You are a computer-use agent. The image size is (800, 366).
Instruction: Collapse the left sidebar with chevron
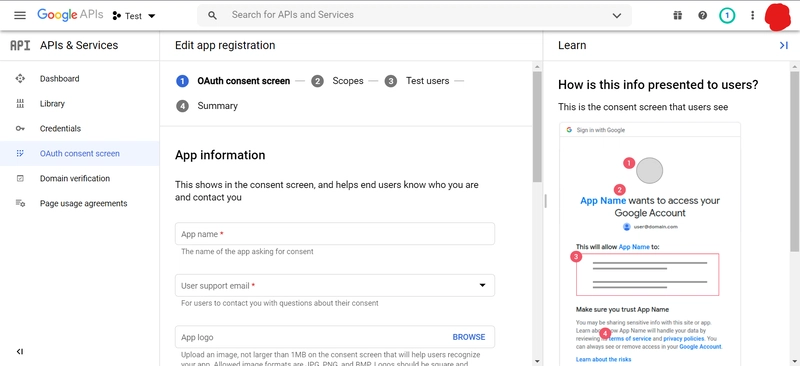coord(19,351)
